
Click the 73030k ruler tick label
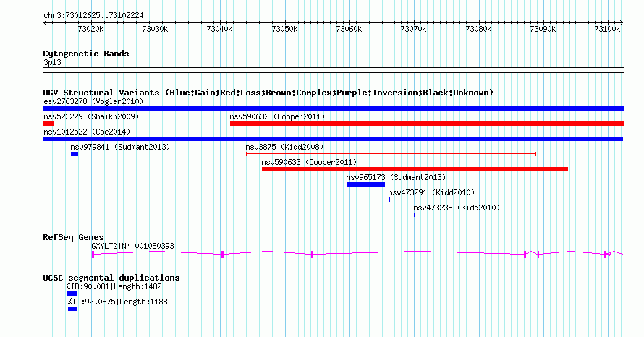pyautogui.click(x=156, y=29)
